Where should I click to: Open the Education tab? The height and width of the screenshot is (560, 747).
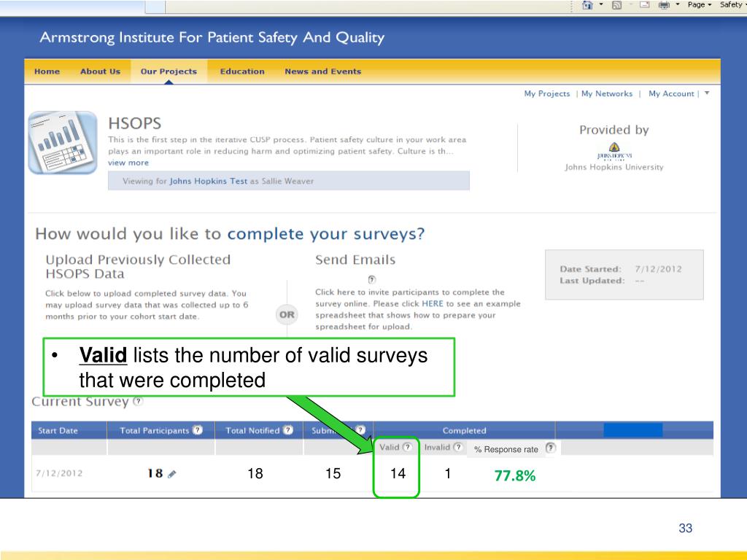tap(242, 71)
